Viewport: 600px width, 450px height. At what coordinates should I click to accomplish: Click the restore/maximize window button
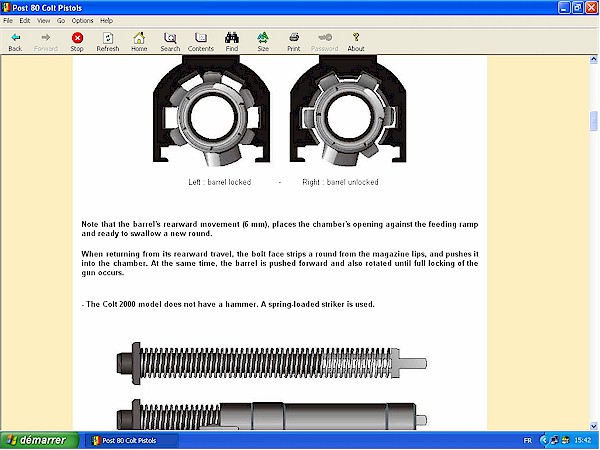578,8
